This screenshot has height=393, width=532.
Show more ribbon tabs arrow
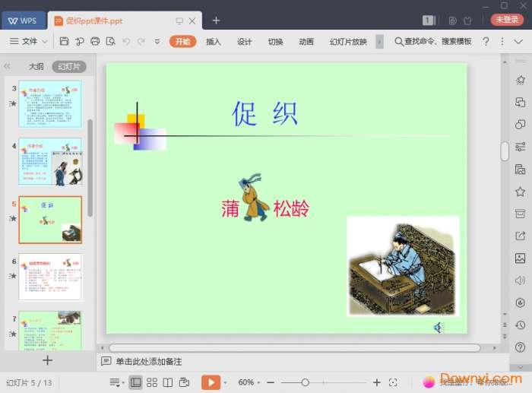click(x=380, y=42)
